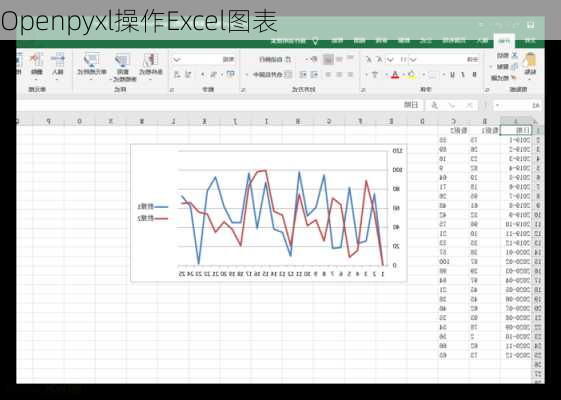Toggle Top Align in Alignment group
The width and height of the screenshot is (561, 400).
(x=350, y=59)
